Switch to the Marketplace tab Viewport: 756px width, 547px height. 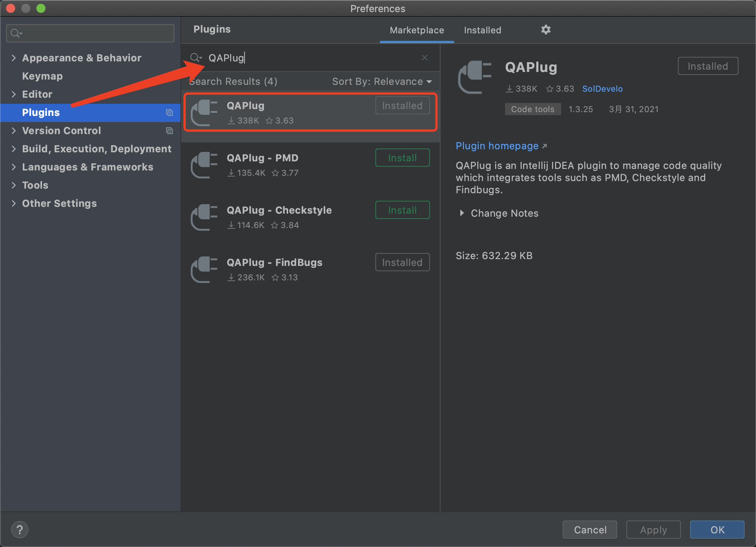tap(417, 30)
